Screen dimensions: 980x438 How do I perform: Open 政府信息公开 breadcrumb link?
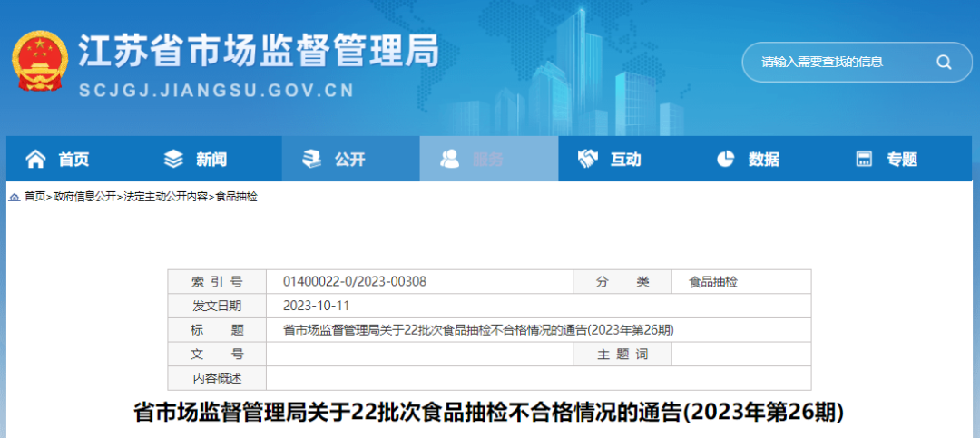tap(84, 197)
